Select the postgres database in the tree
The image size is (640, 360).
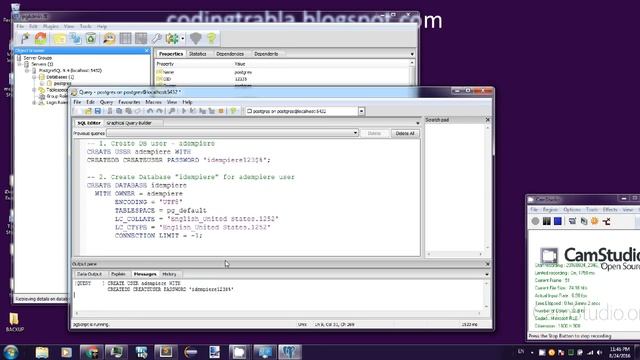[x=62, y=83]
